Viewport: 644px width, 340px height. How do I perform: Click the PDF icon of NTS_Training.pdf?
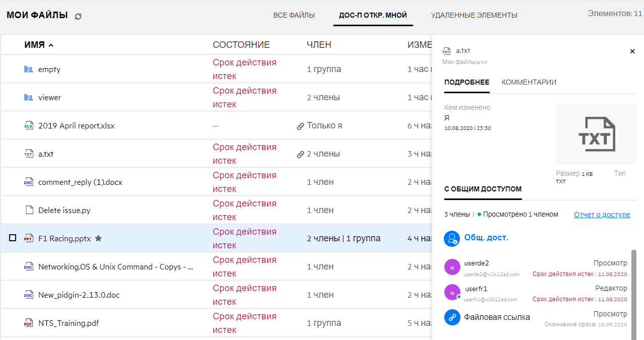pos(29,323)
